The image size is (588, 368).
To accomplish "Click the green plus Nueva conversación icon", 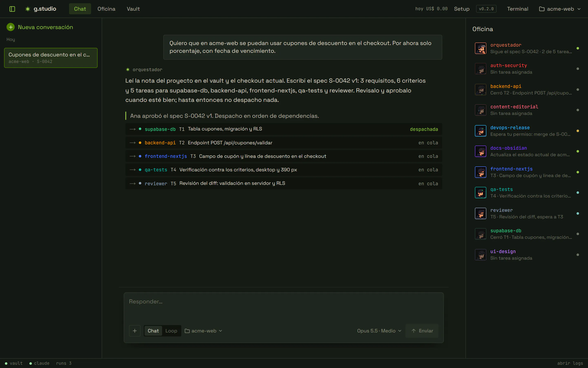I will (10, 27).
